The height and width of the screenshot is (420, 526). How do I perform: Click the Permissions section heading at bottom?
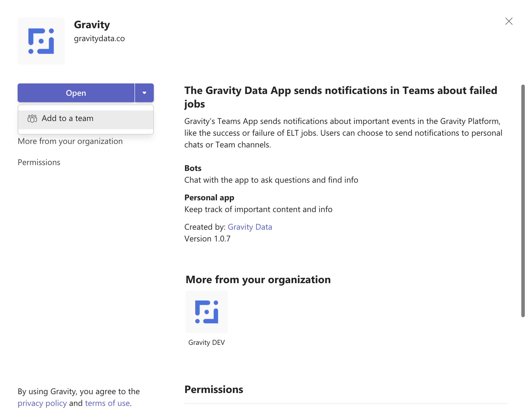pos(214,389)
